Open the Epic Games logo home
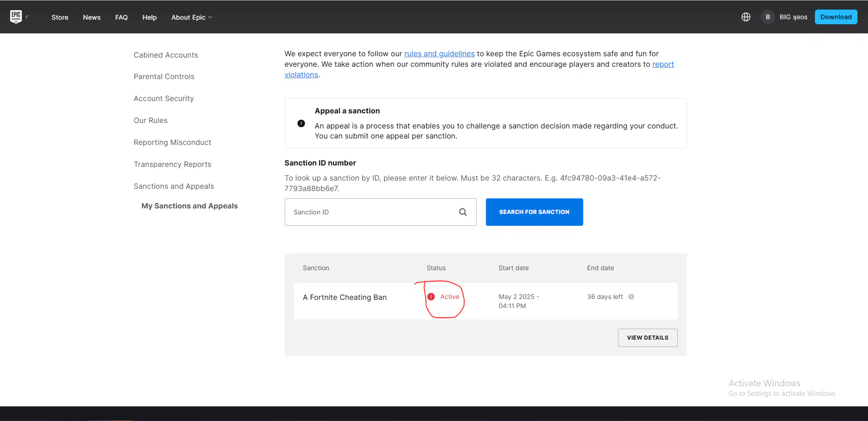This screenshot has height=421, width=868. point(16,17)
